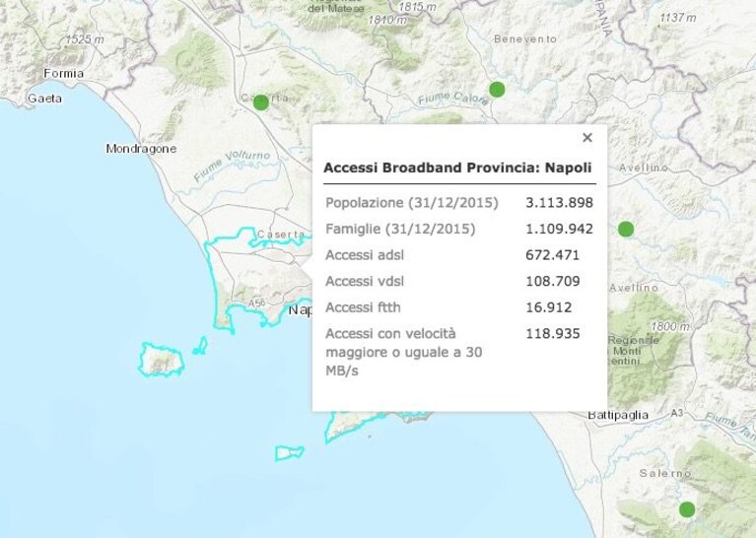The image size is (756, 538).
Task: Select the Famiglie (31/12/2015) label
Action: (x=400, y=229)
